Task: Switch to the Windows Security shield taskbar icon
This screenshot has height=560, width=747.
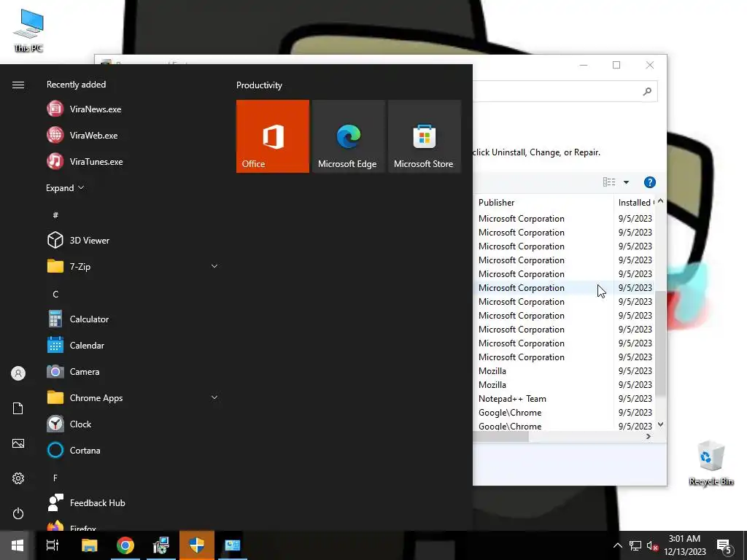Action: [x=197, y=545]
